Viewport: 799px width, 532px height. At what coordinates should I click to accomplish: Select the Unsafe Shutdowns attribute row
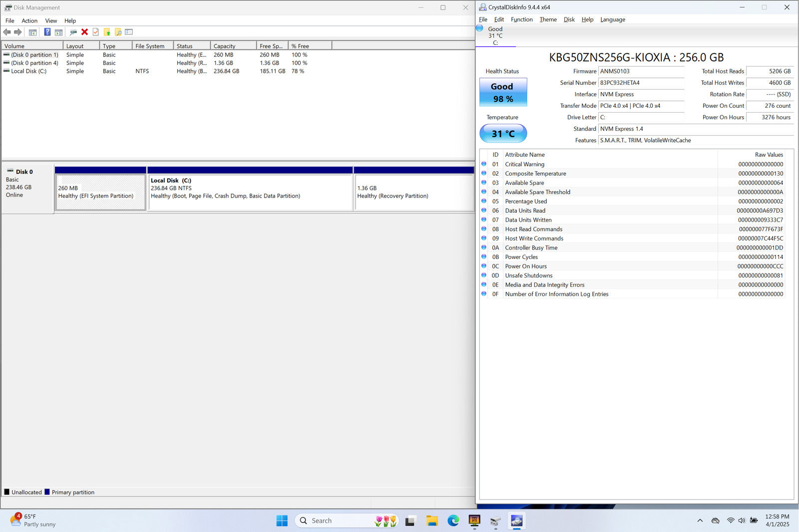pyautogui.click(x=632, y=275)
